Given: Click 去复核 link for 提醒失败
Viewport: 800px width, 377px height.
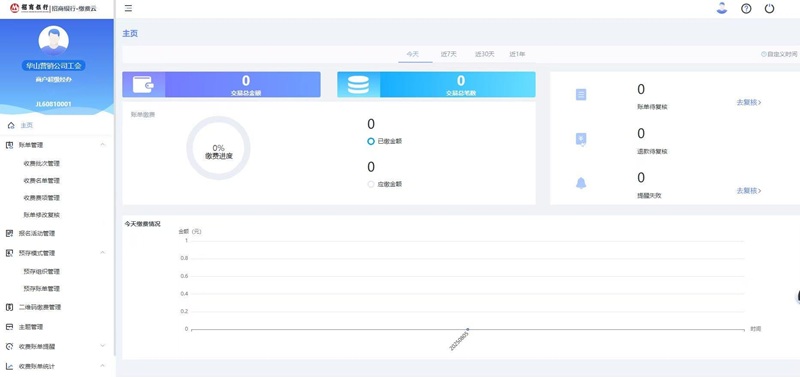Looking at the screenshot, I should click(x=748, y=191).
